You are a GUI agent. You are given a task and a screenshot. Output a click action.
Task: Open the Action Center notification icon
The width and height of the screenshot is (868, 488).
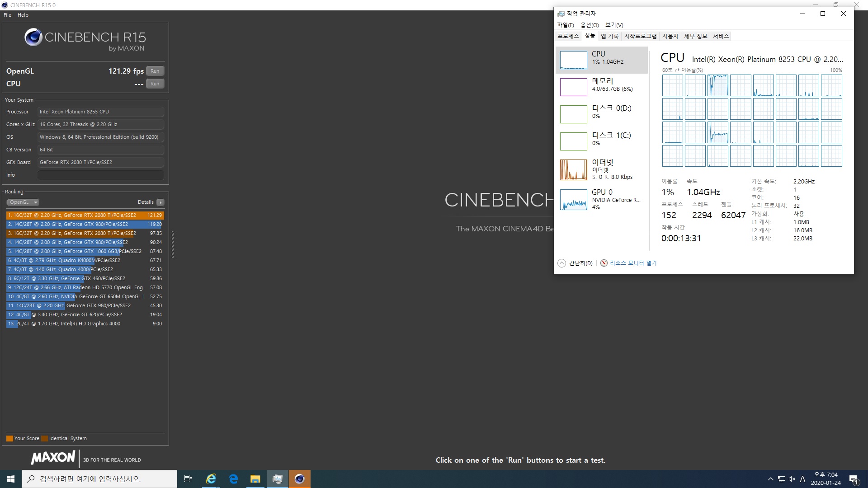point(854,479)
